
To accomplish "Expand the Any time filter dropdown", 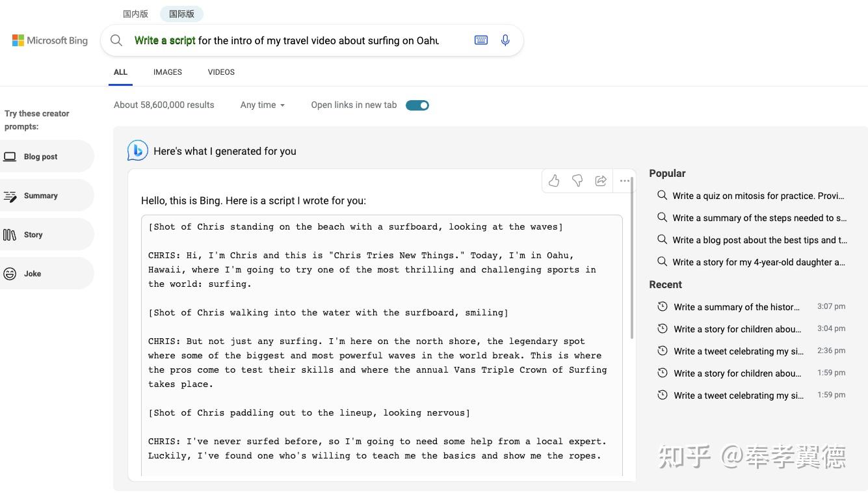I will (263, 105).
